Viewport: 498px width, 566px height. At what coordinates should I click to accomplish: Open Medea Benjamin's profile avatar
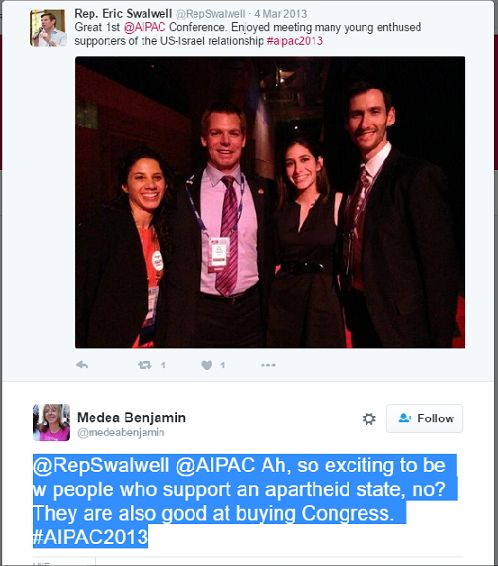tap(52, 422)
